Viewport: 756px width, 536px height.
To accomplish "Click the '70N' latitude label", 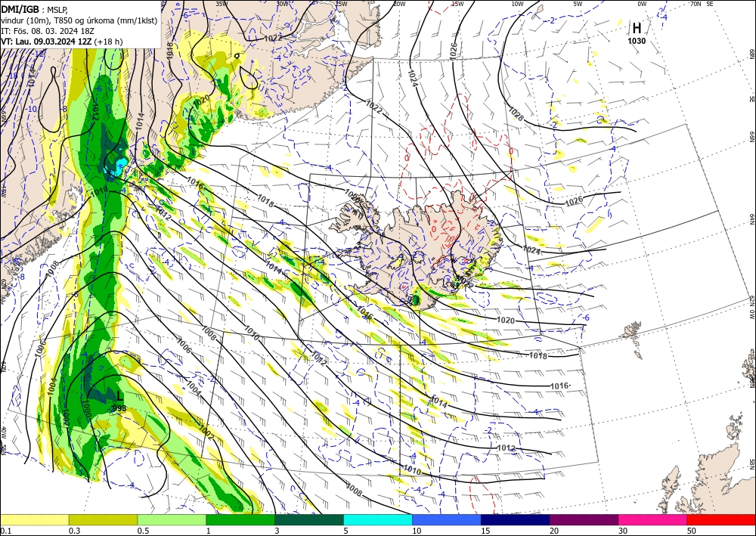I will [696, 4].
